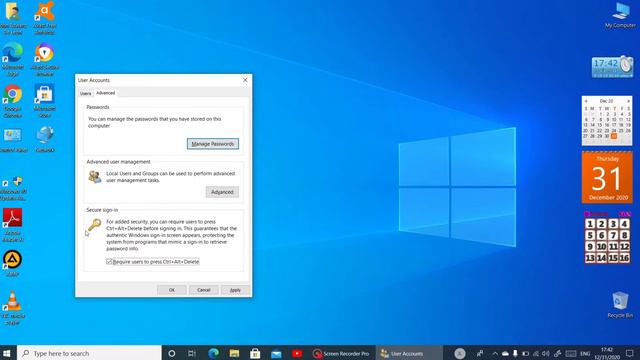Open the YouTube icon in the taskbar
The height and width of the screenshot is (360, 640).
(x=297, y=353)
